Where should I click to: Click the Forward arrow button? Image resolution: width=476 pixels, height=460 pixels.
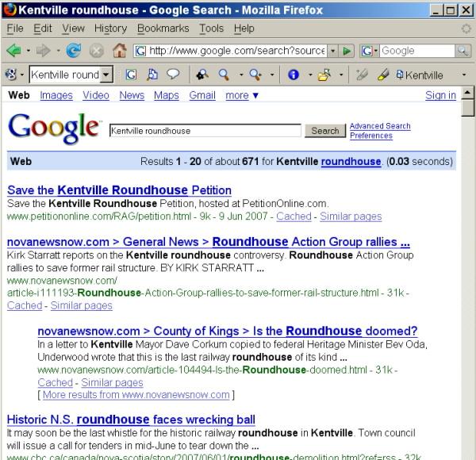click(43, 51)
